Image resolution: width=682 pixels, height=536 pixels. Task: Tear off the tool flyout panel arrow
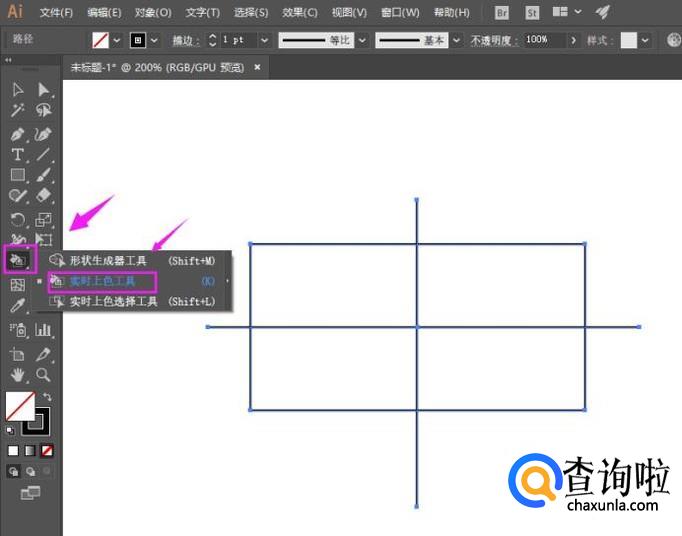coord(227,281)
